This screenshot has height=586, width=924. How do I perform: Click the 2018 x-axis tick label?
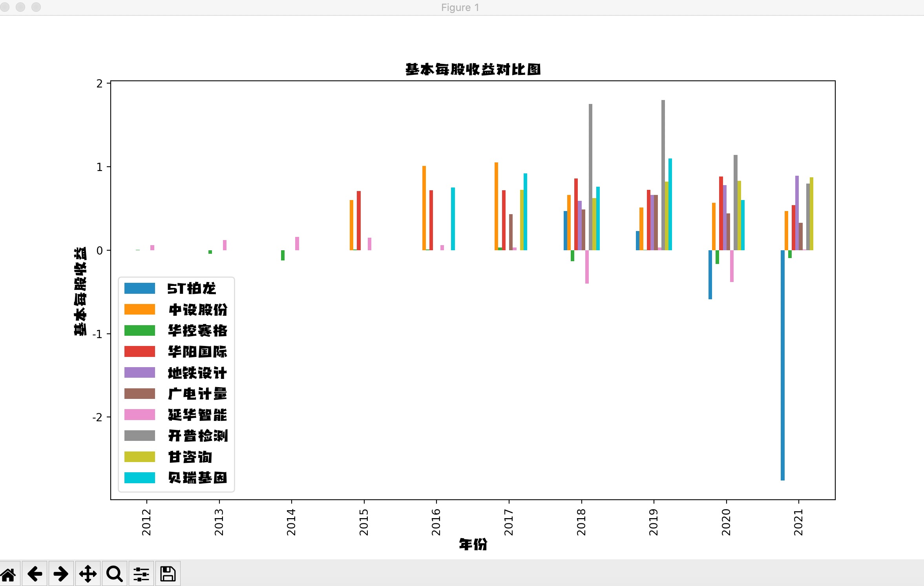(x=581, y=522)
